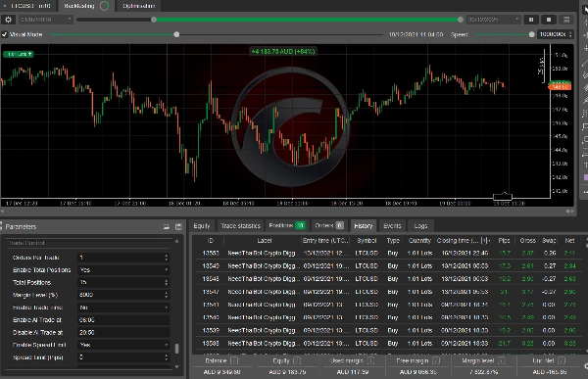The height and width of the screenshot is (379, 588).
Task: Click the info icon next to Equity in the summary bar
Action: 297,360
